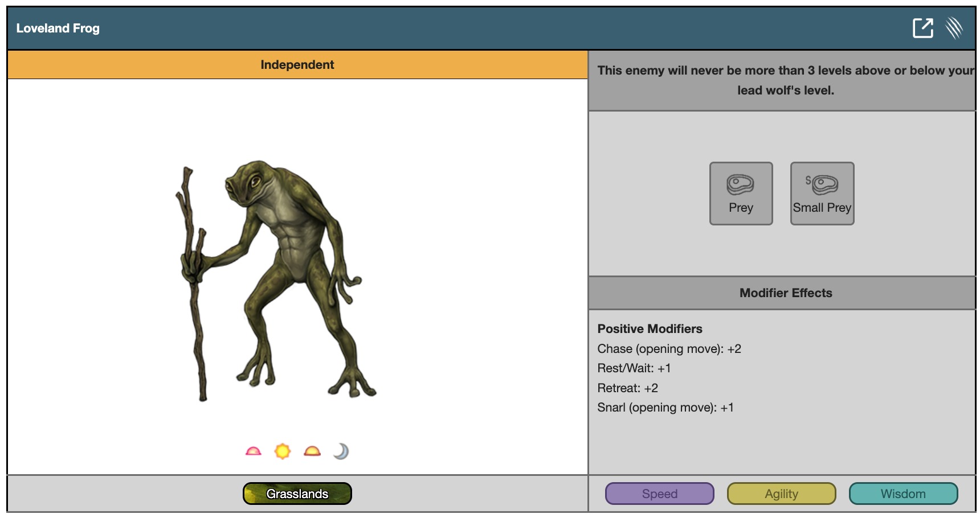This screenshot has height=518, width=980.
Task: Click the Grasslands biome badge
Action: tap(297, 494)
